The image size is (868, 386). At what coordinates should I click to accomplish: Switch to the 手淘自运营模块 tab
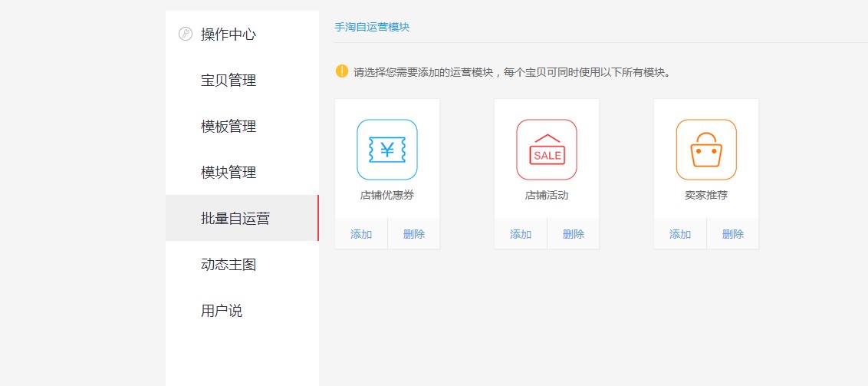click(x=372, y=27)
